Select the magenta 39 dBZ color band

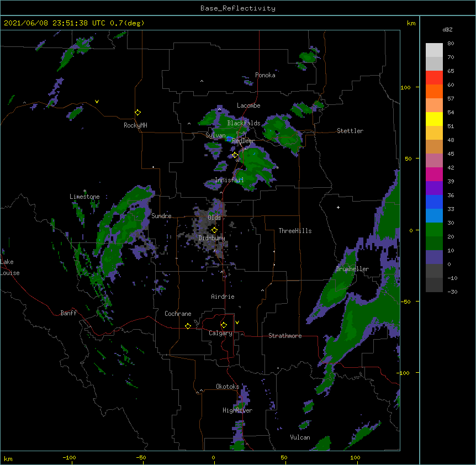[x=434, y=174]
